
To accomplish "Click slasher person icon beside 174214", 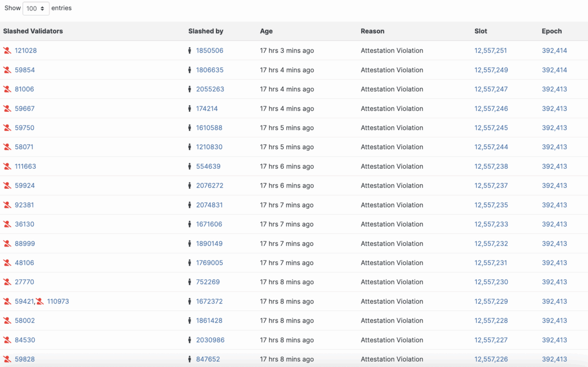I will pyautogui.click(x=190, y=108).
